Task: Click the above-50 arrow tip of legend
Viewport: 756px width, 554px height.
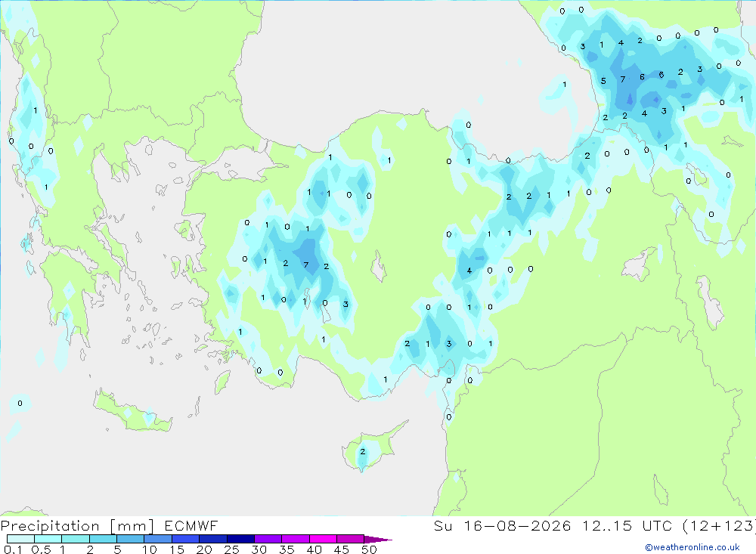Action: point(379,539)
